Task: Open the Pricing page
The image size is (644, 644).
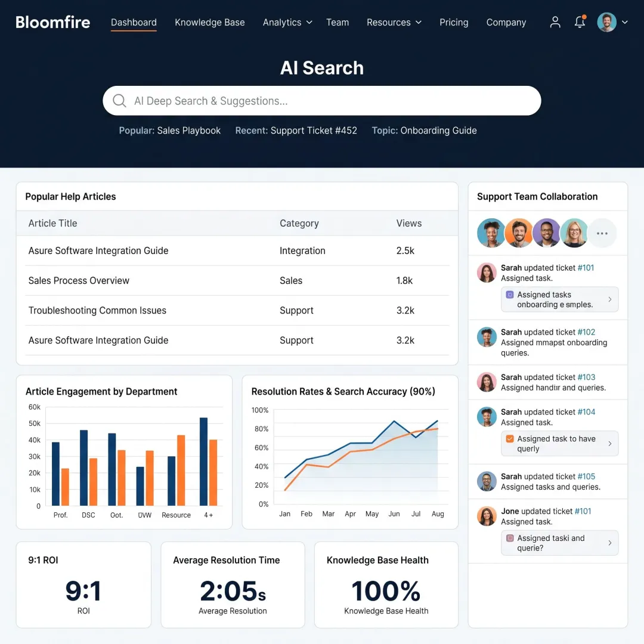Action: pos(453,22)
